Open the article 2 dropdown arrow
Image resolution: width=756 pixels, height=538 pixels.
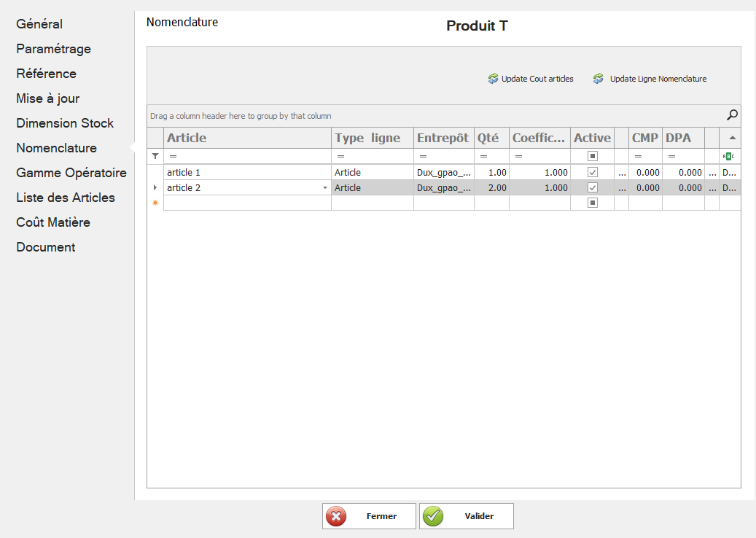pyautogui.click(x=325, y=188)
